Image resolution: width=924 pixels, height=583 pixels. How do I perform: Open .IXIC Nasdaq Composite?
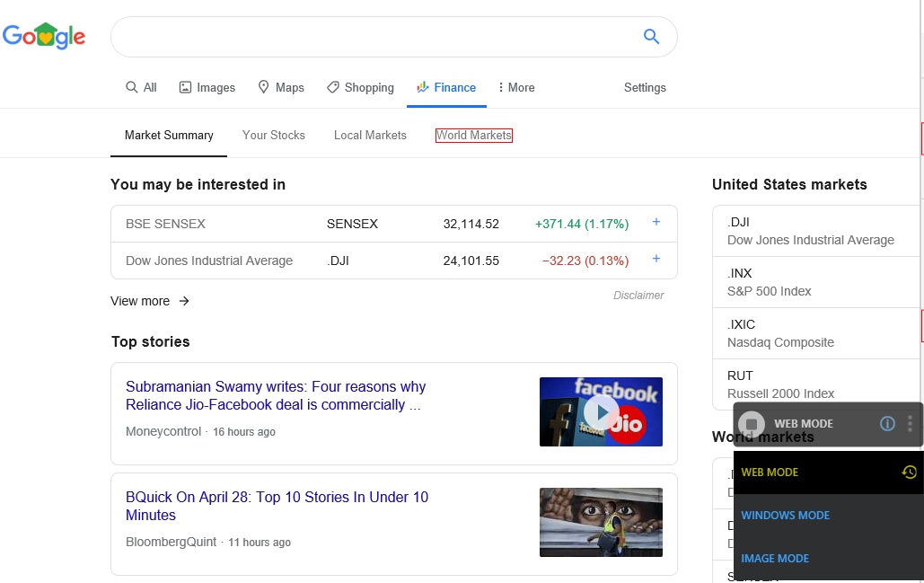816,333
